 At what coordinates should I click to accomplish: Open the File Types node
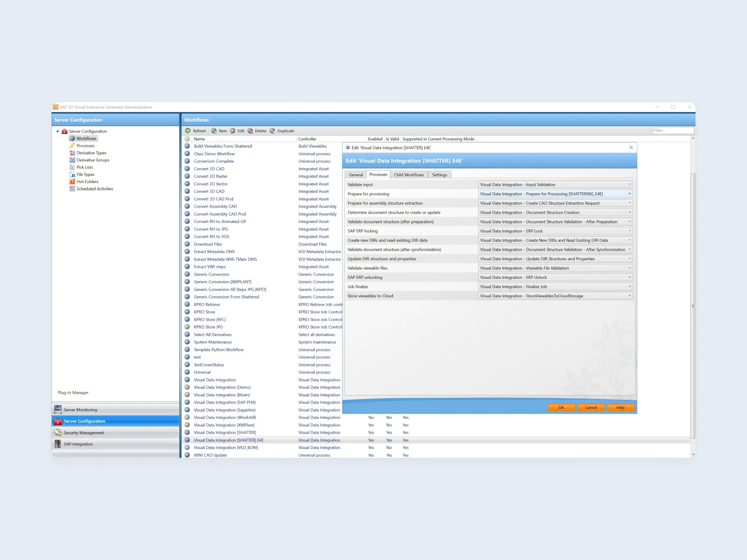click(85, 175)
